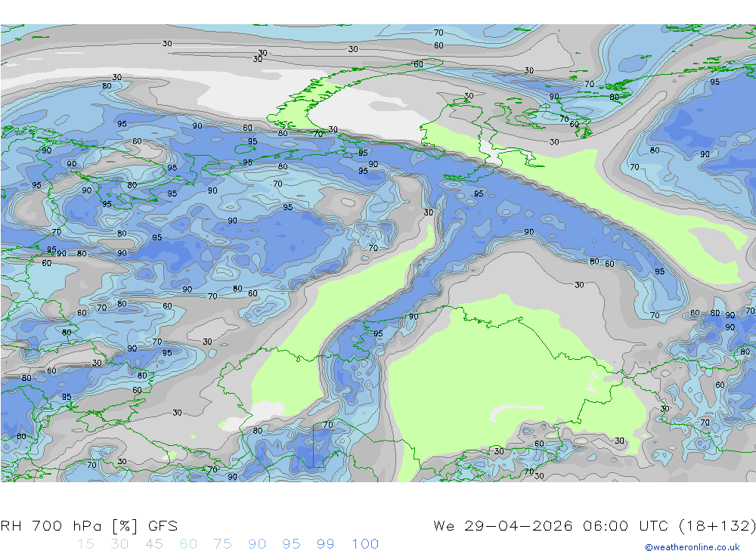
Task: Click legend value 100
Action: [365, 544]
